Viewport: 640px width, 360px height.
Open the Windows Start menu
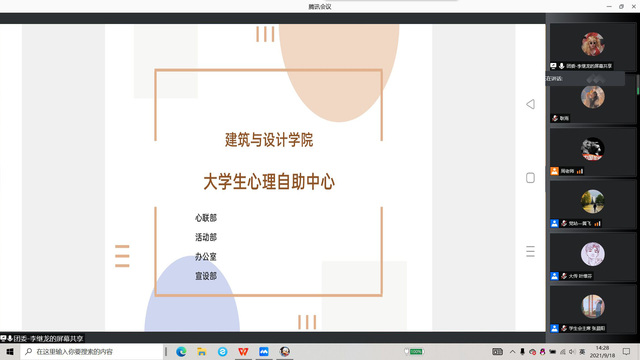pyautogui.click(x=10, y=351)
